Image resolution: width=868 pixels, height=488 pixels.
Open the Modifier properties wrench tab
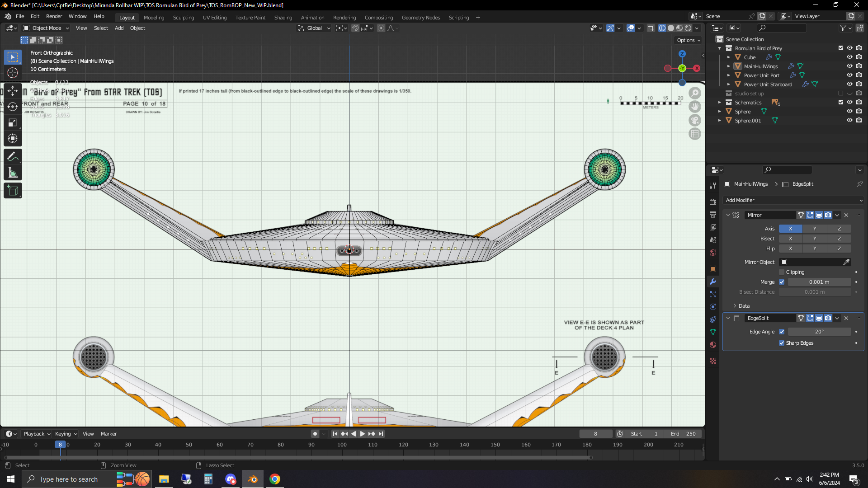coord(713,282)
